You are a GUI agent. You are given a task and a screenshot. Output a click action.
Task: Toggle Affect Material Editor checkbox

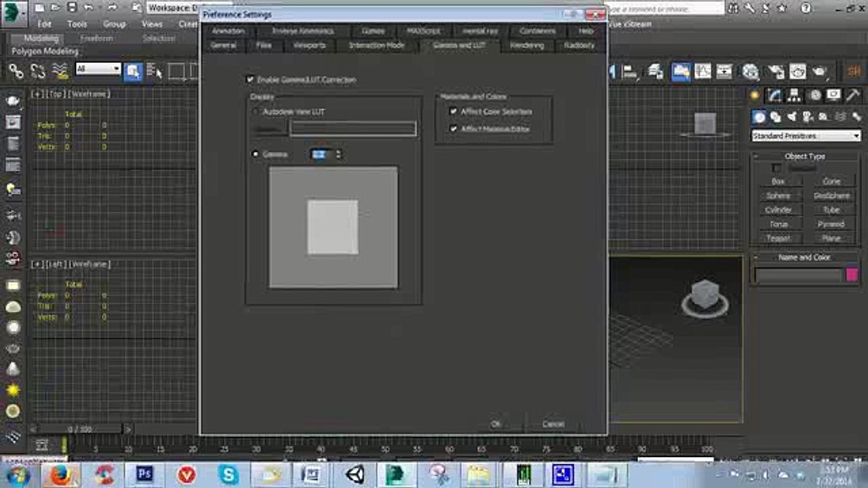tap(453, 128)
